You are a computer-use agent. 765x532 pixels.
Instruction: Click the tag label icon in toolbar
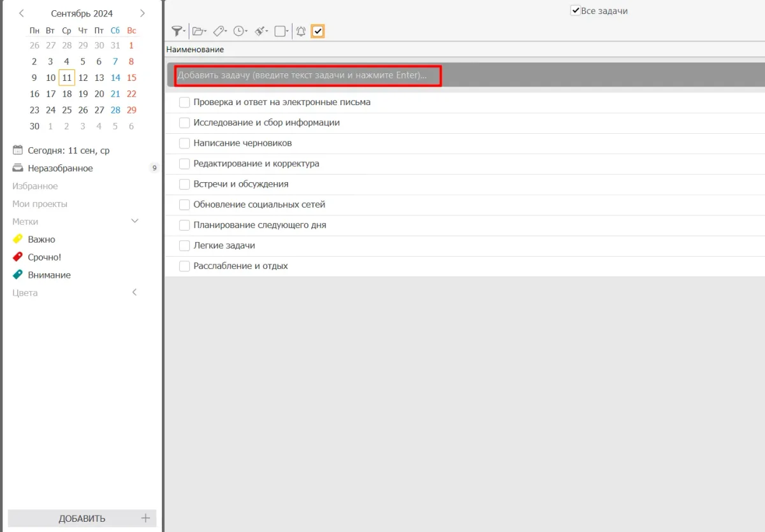pyautogui.click(x=219, y=31)
